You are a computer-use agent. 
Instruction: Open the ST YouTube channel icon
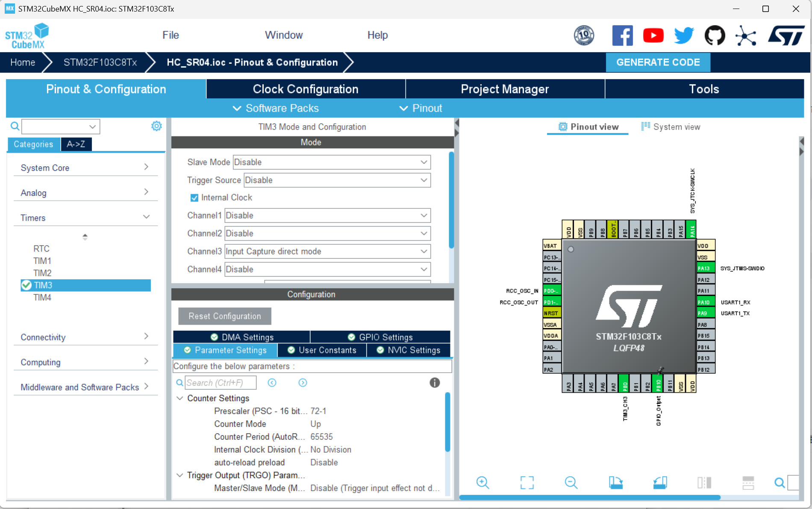coord(653,36)
